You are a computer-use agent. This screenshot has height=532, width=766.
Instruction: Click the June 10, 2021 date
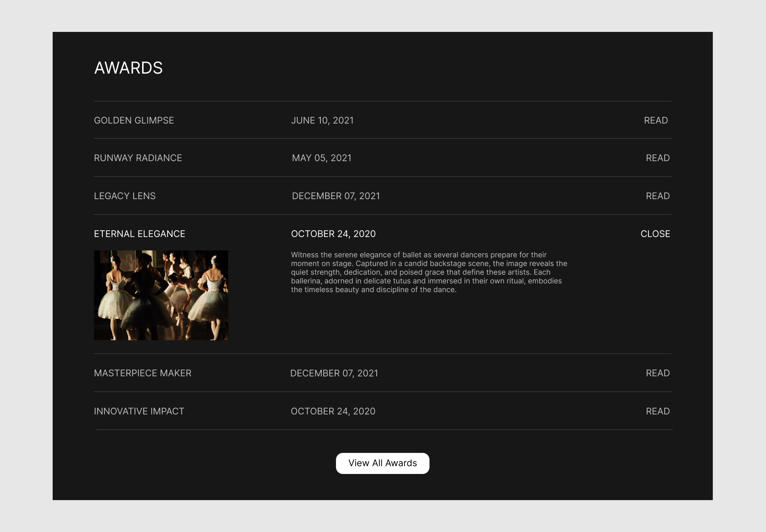click(322, 120)
